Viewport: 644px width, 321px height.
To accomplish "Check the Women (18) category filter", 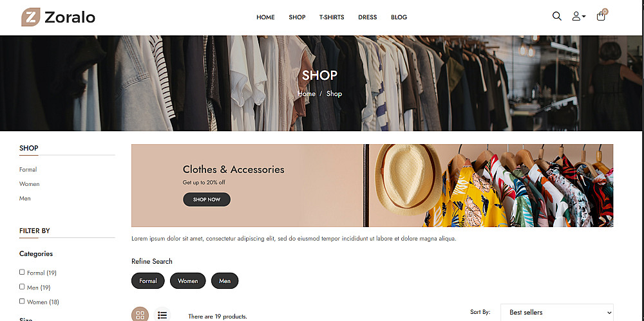I will point(22,301).
